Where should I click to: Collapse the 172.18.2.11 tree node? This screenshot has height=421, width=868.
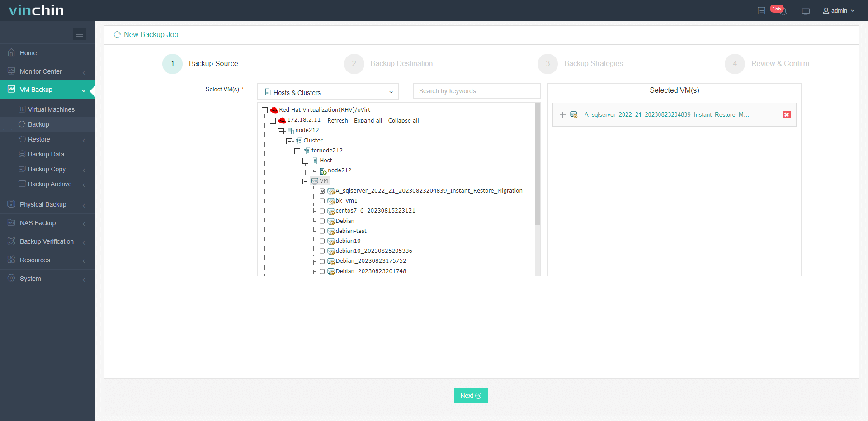[x=273, y=121]
